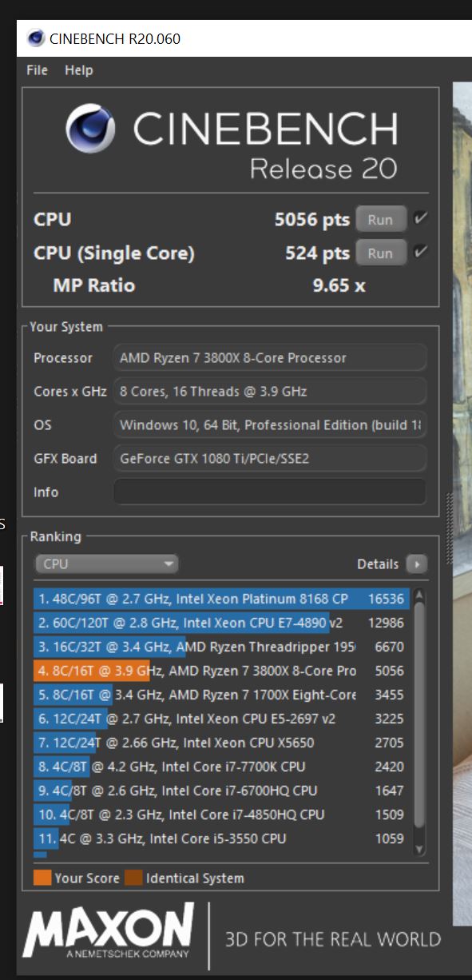Click the GFX Board field
This screenshot has width=472, height=980.
click(x=270, y=458)
